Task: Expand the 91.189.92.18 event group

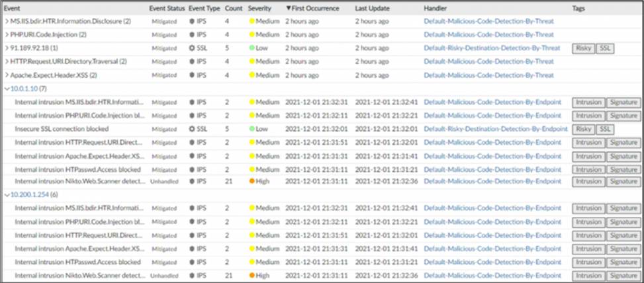Action: pos(7,48)
